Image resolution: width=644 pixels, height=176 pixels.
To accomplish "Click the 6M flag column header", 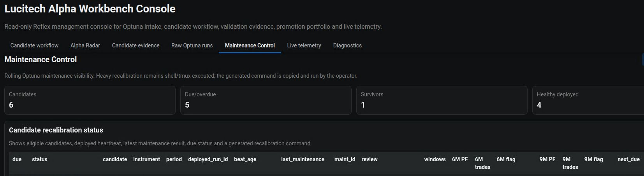I will click(506, 159).
